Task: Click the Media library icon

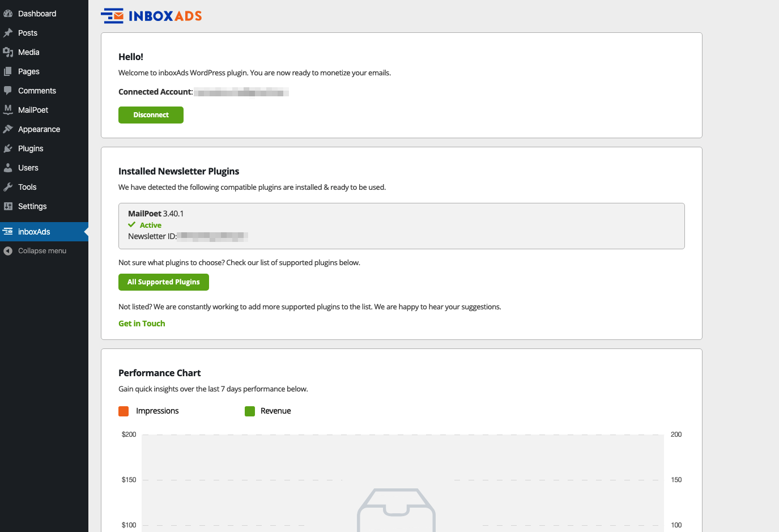Action: (x=8, y=52)
